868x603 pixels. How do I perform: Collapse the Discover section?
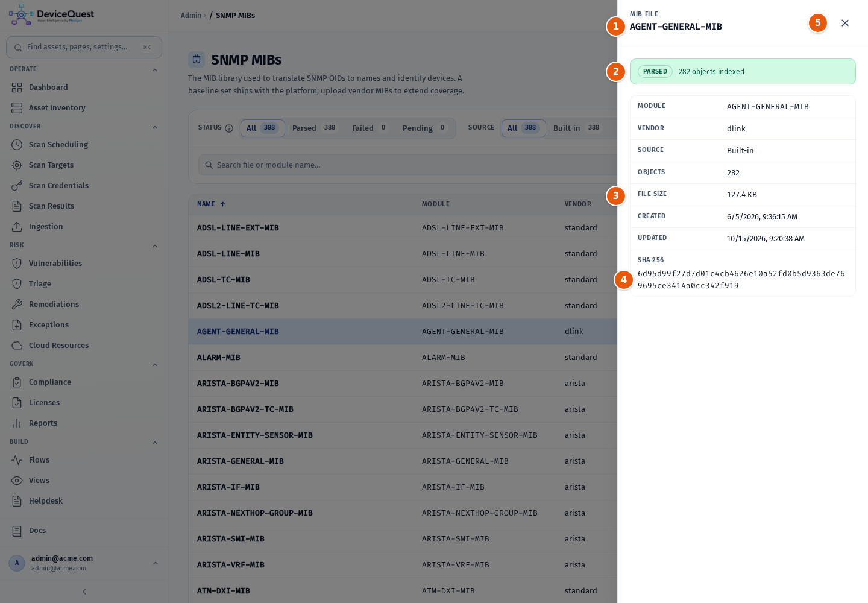coord(155,127)
